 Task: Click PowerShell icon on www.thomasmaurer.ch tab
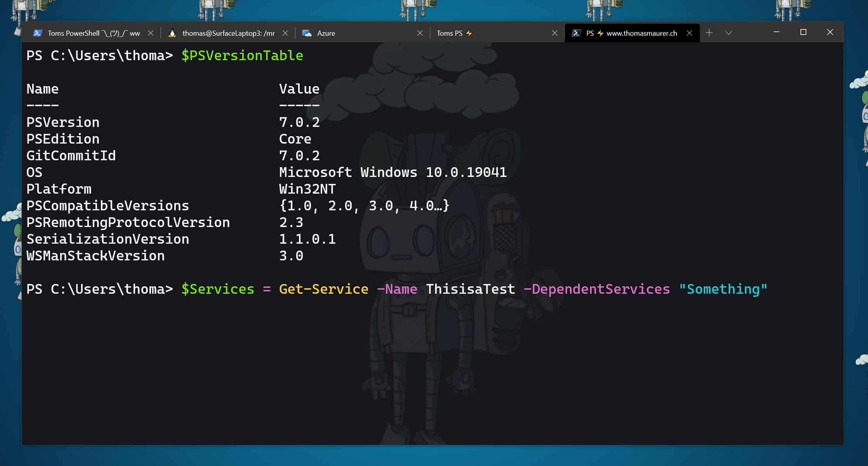[576, 33]
